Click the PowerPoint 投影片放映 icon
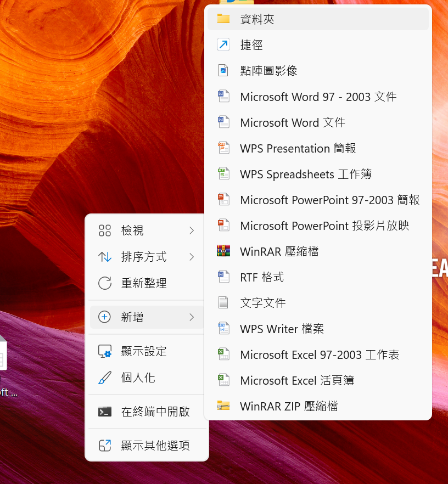This screenshot has height=484, width=448. pos(223,225)
